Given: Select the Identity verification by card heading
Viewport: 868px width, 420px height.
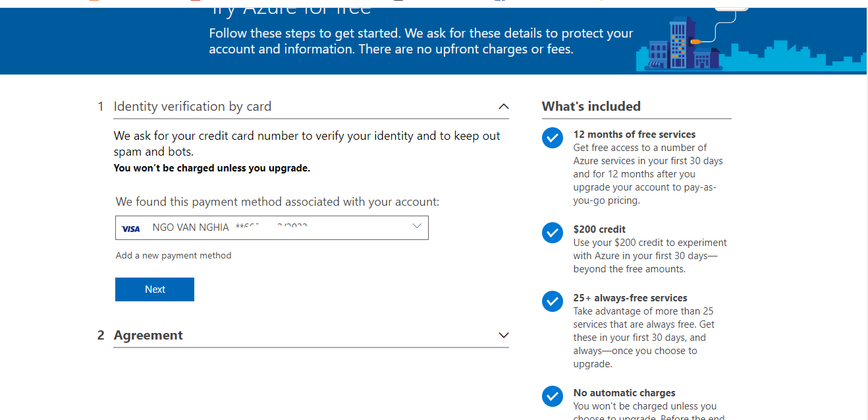Looking at the screenshot, I should [192, 106].
